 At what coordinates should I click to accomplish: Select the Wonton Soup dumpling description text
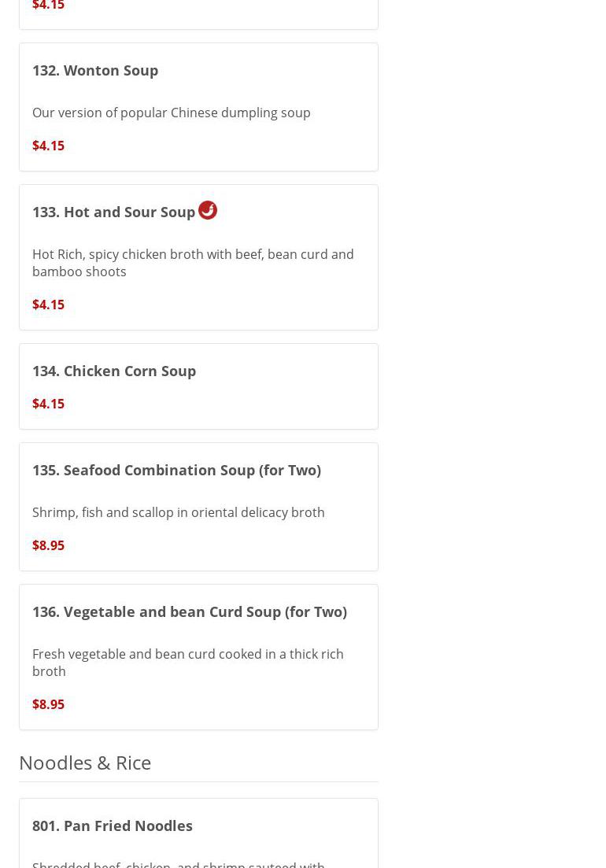pos(172,113)
